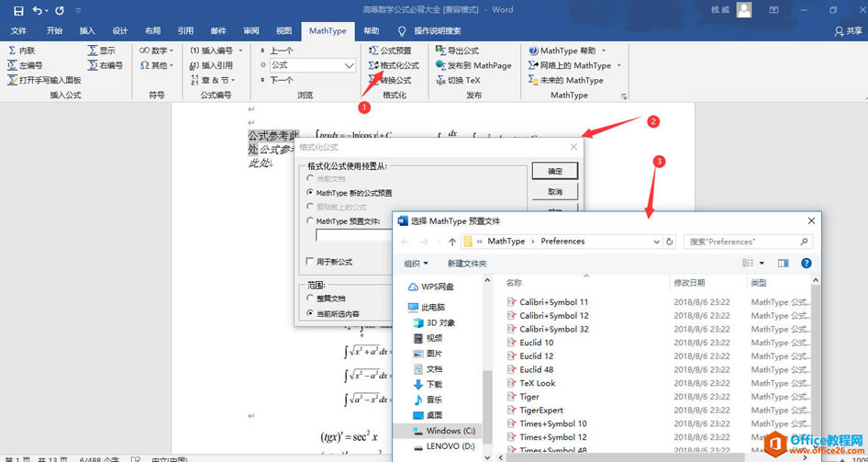Screen dimensions: 868x462
Task: Open 公式预置 equation preferences
Action: coord(390,51)
